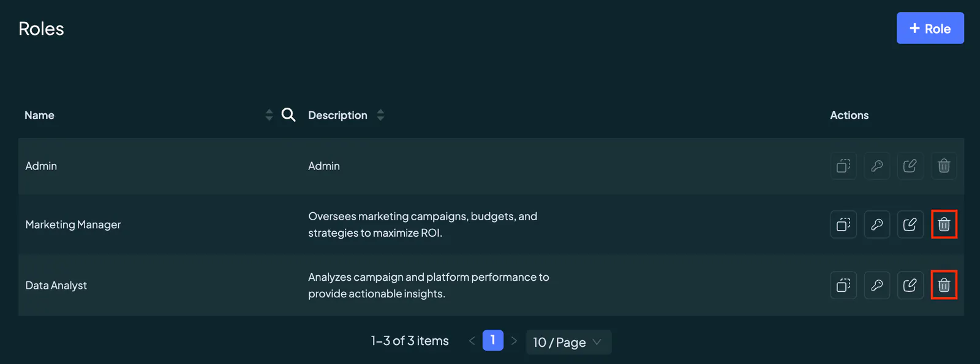980x364 pixels.
Task: Edit the Data Analyst role
Action: click(x=910, y=285)
